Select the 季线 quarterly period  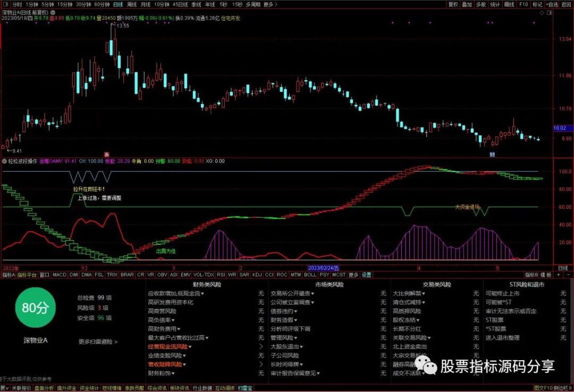coord(196,4)
